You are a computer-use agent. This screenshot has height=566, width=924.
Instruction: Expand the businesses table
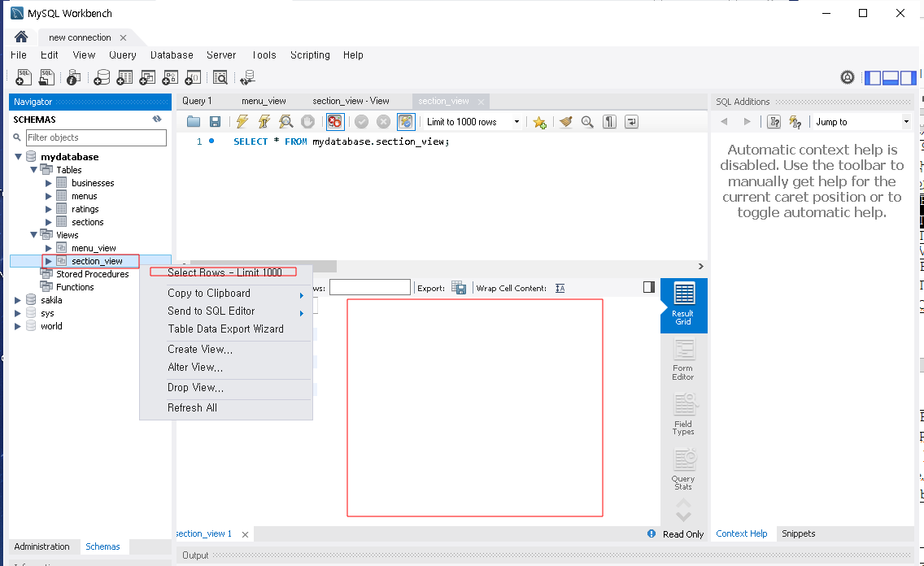point(49,183)
